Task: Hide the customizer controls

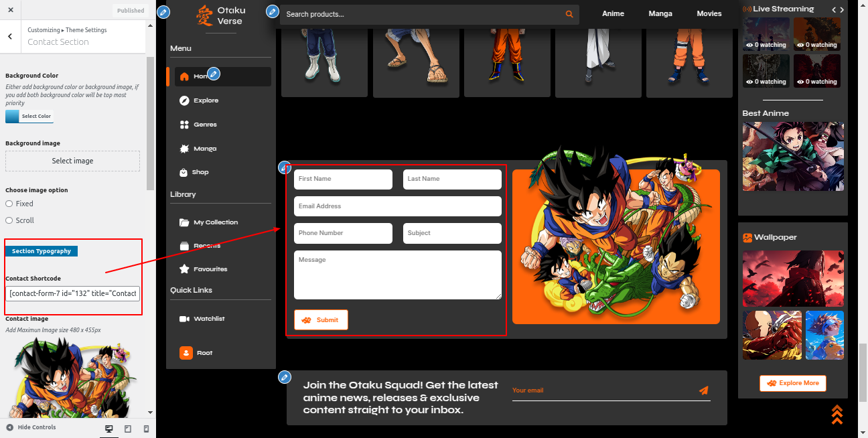Action: 31,427
